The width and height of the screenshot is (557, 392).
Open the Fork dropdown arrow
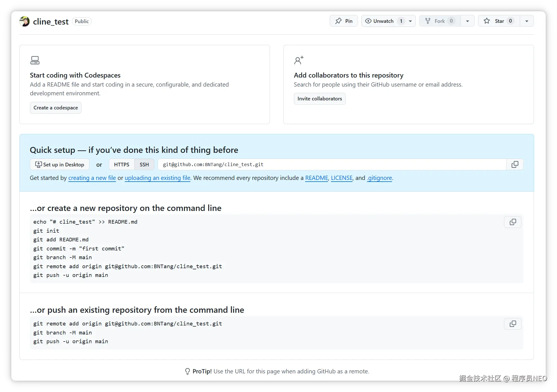[468, 21]
